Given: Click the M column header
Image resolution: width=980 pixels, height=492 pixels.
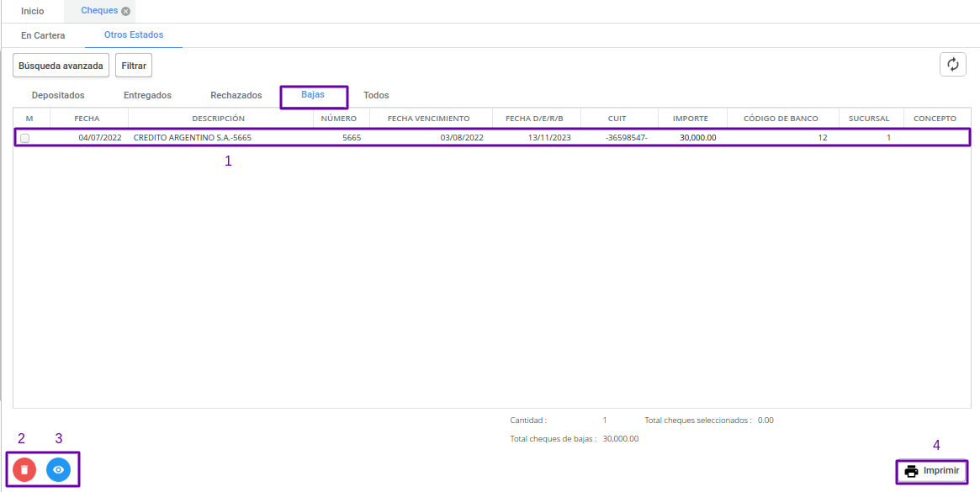Looking at the screenshot, I should (29, 118).
